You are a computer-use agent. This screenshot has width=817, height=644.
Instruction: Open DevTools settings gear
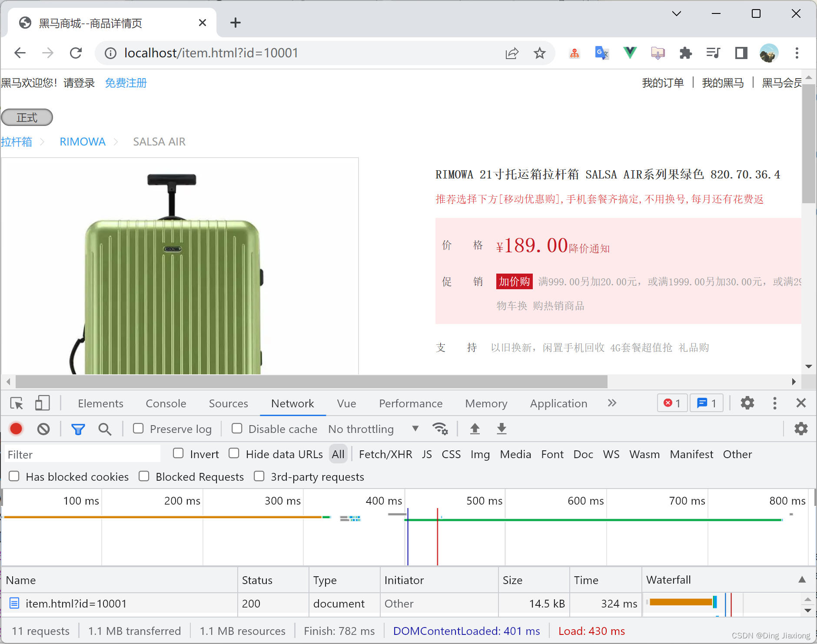[747, 403]
